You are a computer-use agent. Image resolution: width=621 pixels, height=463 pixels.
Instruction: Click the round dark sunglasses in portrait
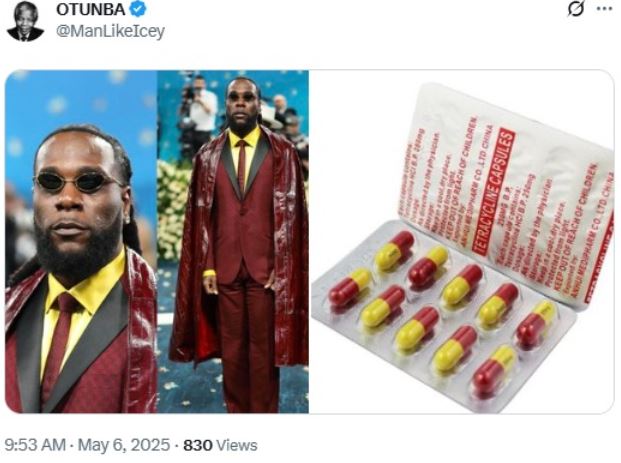tap(77, 181)
